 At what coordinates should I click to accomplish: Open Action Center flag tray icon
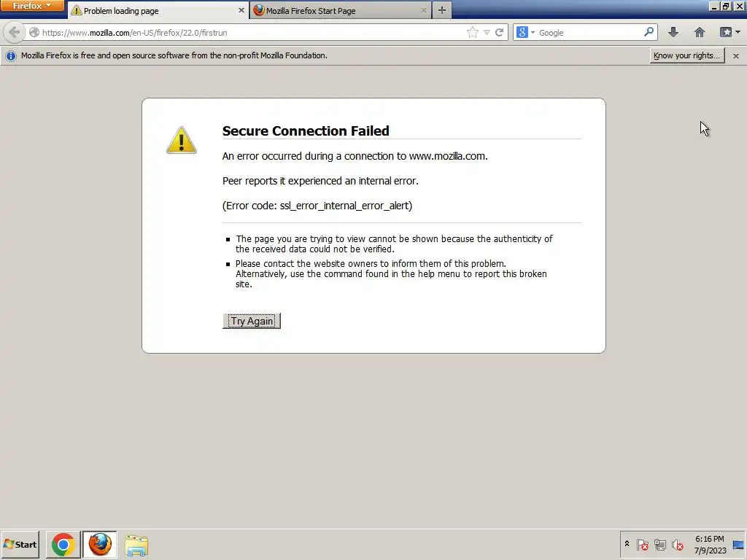pyautogui.click(x=642, y=544)
